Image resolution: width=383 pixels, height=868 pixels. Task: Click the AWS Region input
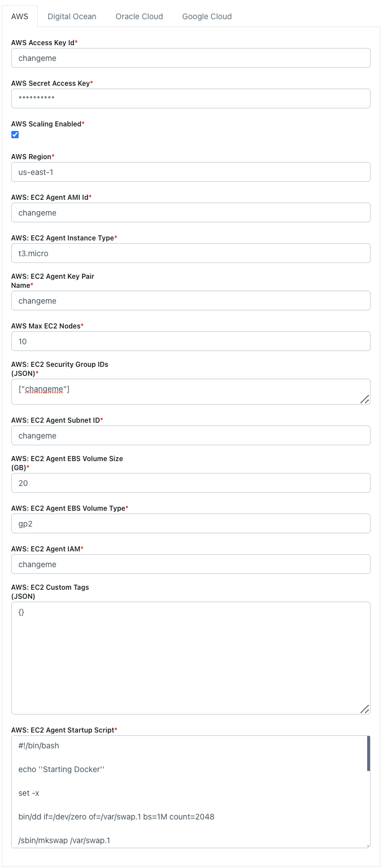point(190,172)
